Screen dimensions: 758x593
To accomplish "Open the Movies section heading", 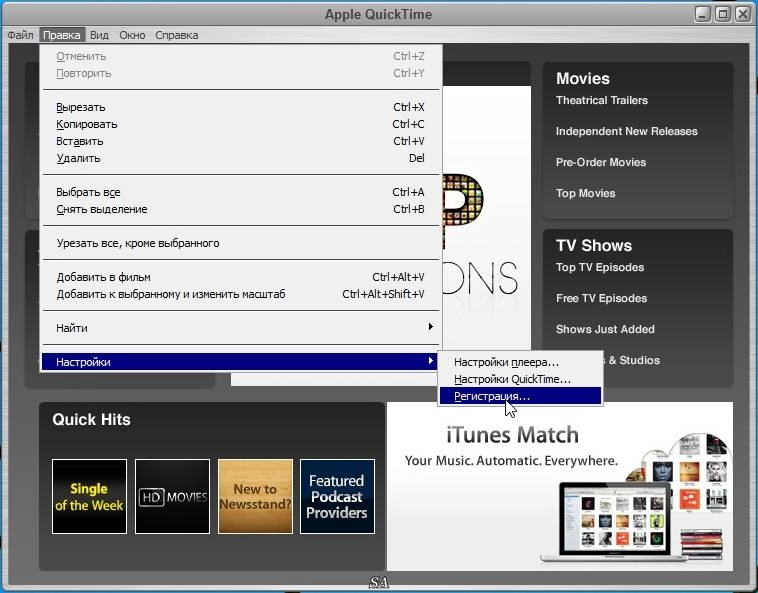I will pos(583,78).
